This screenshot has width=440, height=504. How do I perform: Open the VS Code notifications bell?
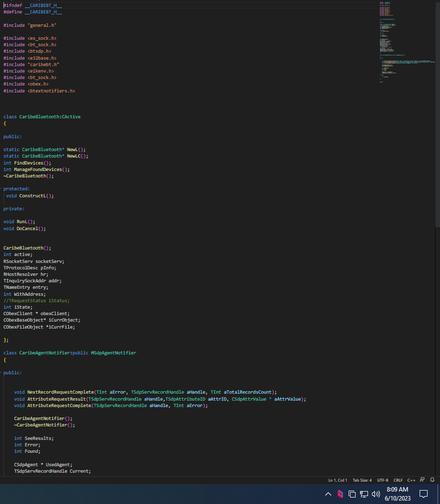click(x=432, y=480)
